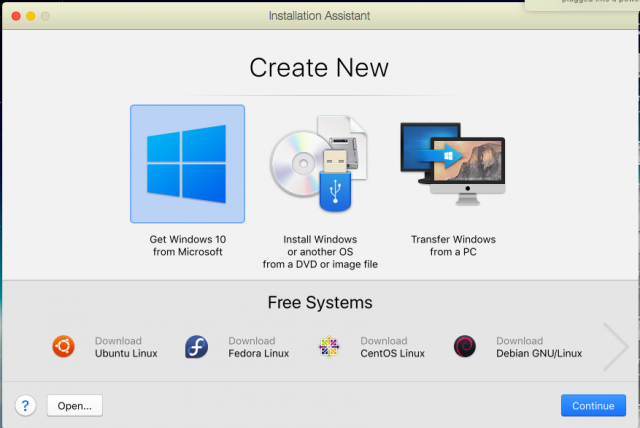The width and height of the screenshot is (640, 428).
Task: Click the blue Continue button
Action: (593, 406)
